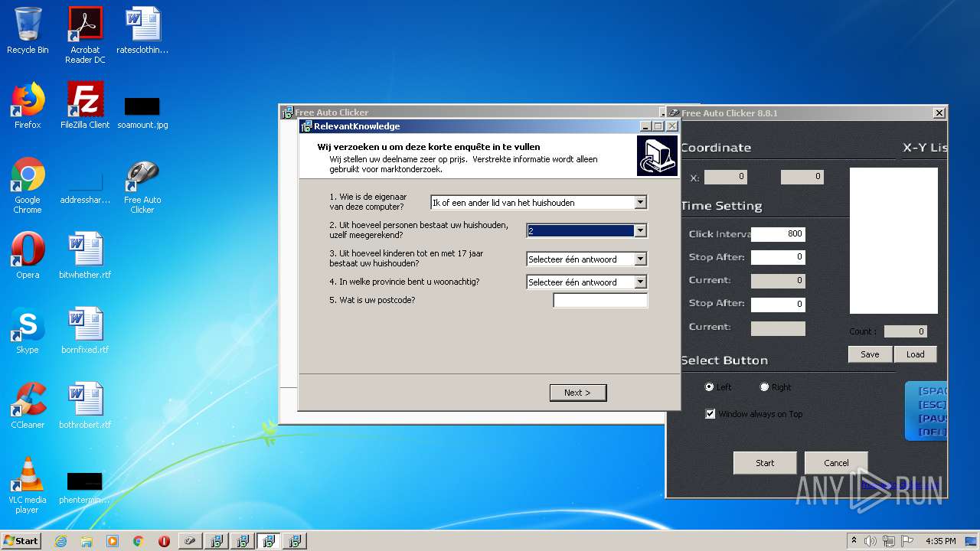The height and width of the screenshot is (551, 980).
Task: Open the provincie dropdown
Action: coord(641,282)
